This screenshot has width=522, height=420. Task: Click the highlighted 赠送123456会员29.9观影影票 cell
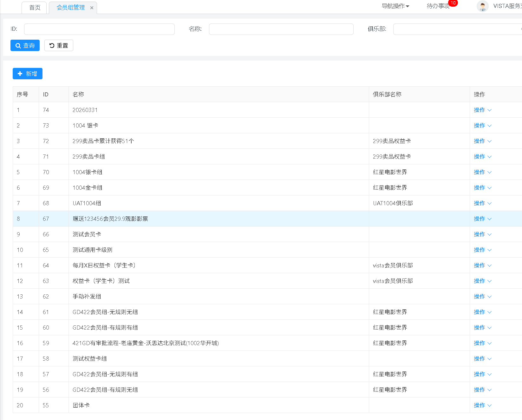point(219,219)
